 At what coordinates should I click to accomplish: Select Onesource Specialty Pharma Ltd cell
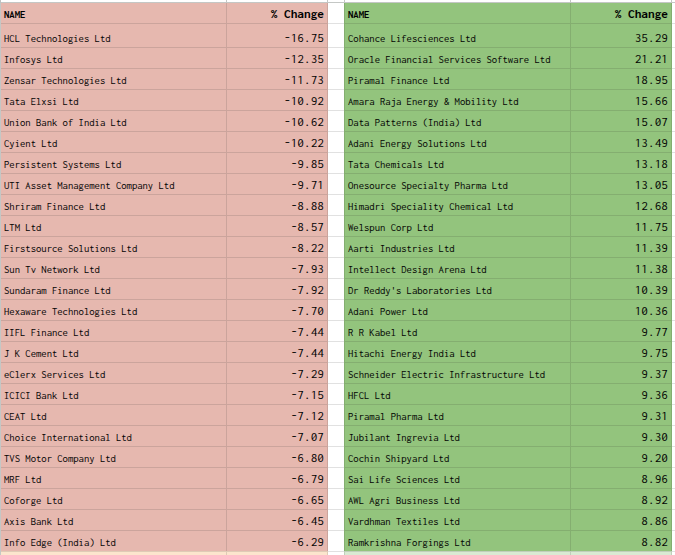pyautogui.click(x=458, y=186)
